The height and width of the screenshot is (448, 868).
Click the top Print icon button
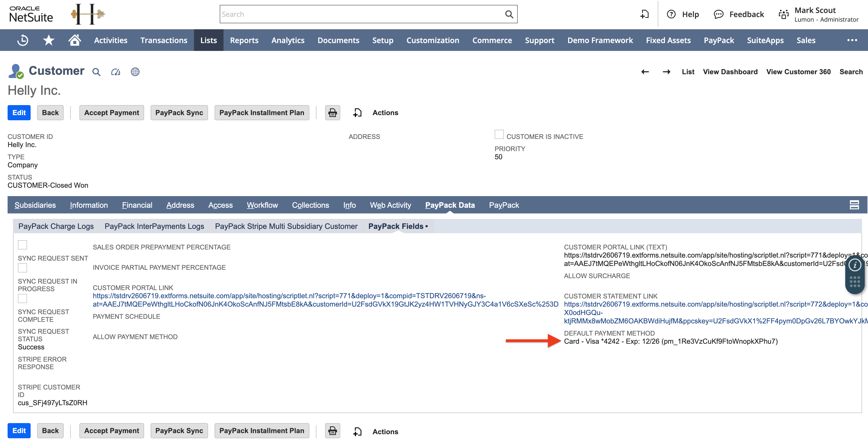[332, 112]
